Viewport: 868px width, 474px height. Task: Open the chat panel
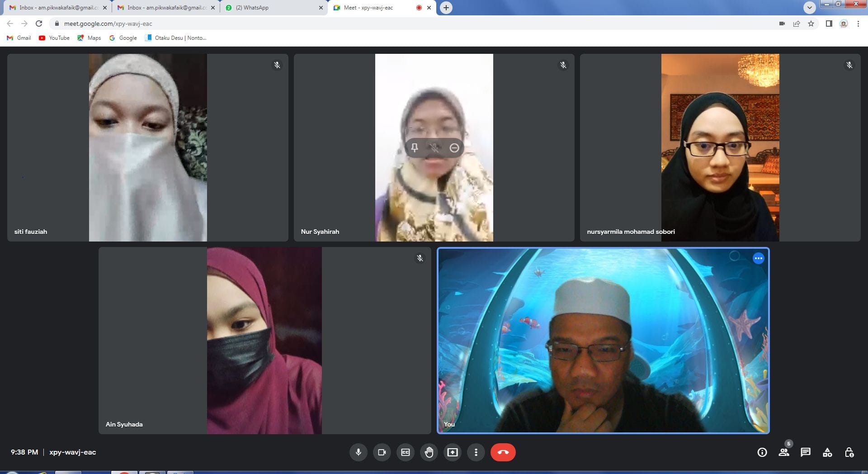(x=806, y=452)
